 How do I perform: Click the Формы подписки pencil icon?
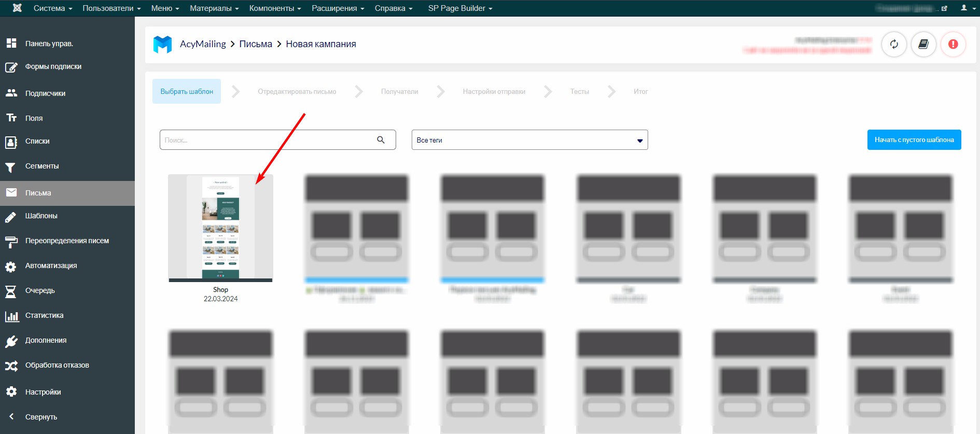coord(11,67)
